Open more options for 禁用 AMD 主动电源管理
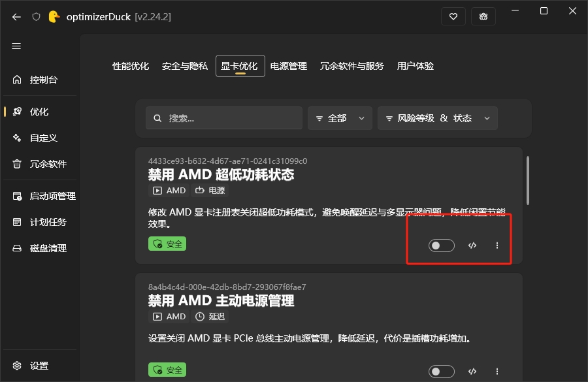Viewport: 588px width, 382px height. pyautogui.click(x=497, y=372)
